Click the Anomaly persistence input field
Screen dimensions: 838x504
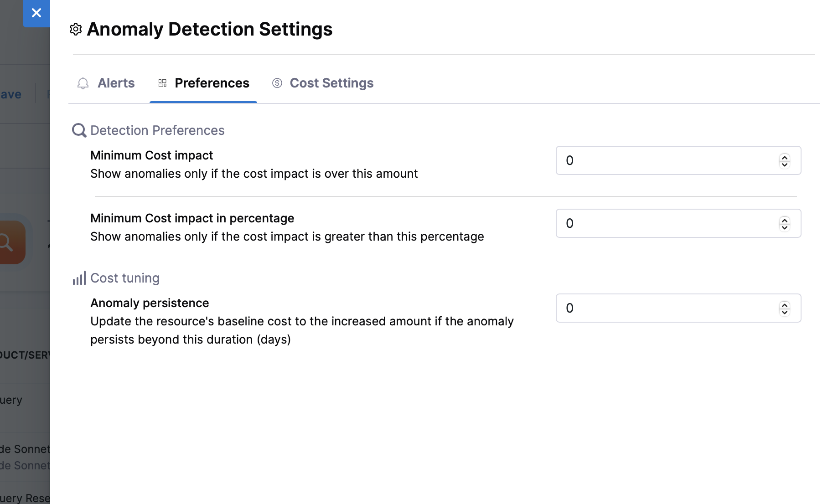tap(666, 308)
